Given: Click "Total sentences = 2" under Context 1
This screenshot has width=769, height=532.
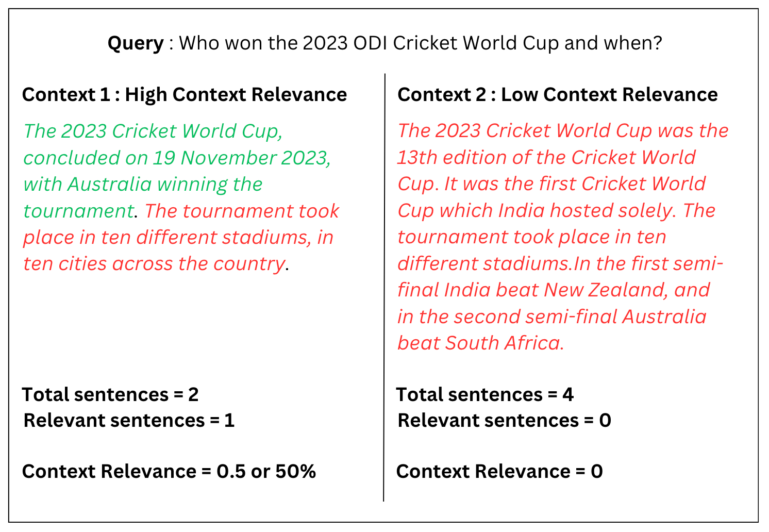Looking at the screenshot, I should 110,394.
